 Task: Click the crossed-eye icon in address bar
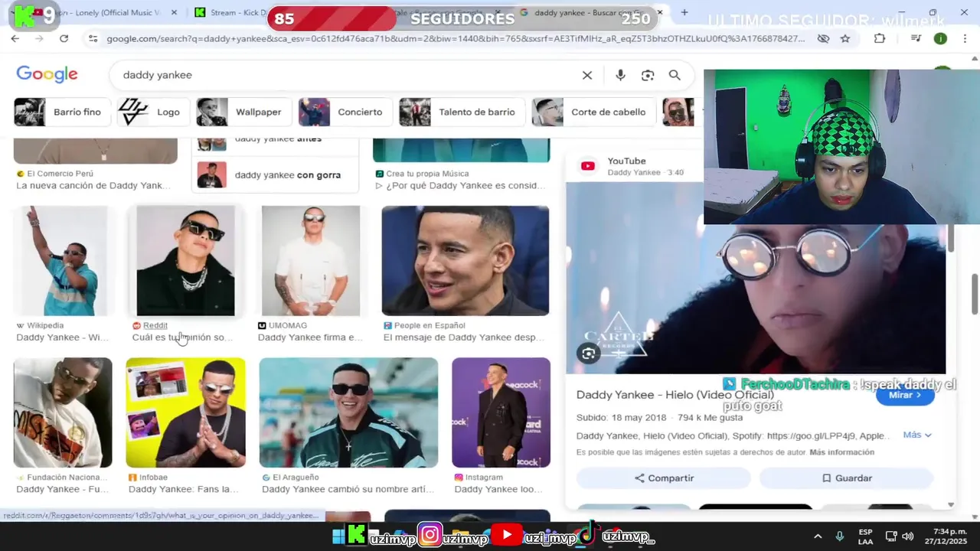tap(823, 38)
